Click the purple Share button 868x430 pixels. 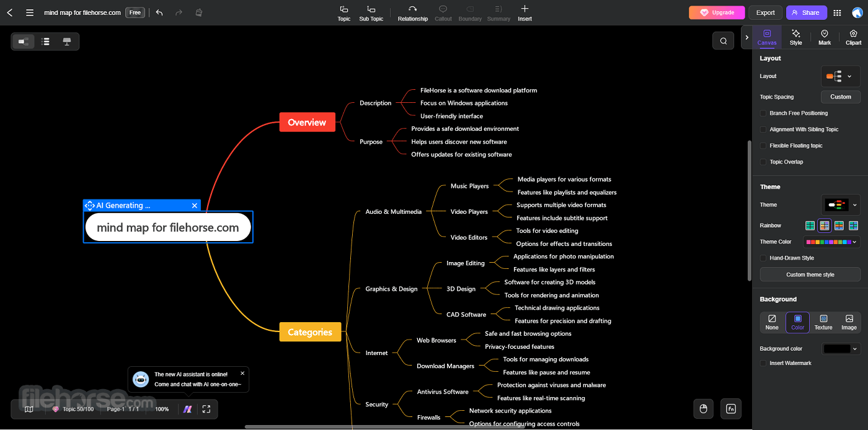coord(807,12)
